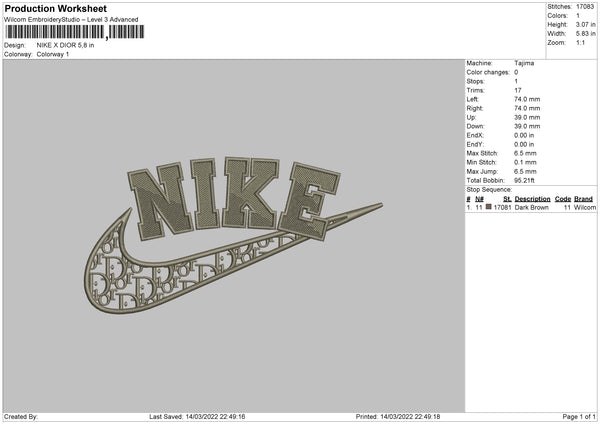Click the barcode below the software name
600x424 pixels.
click(x=75, y=32)
